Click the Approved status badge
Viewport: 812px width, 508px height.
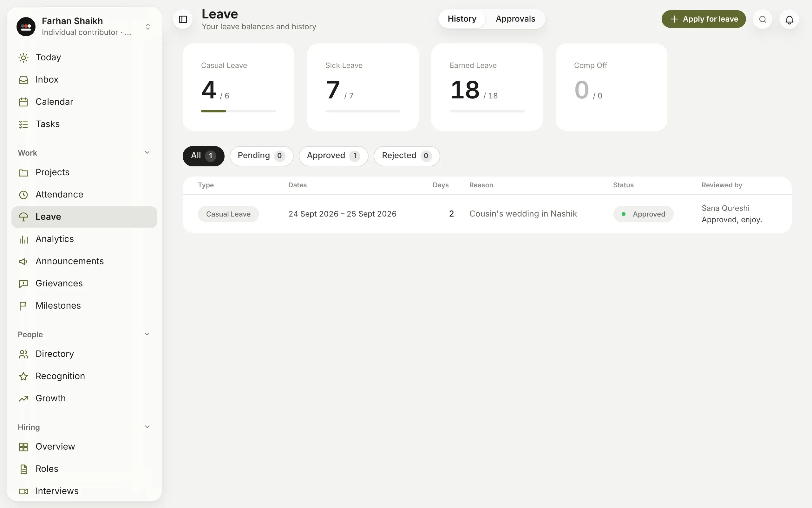[643, 214]
